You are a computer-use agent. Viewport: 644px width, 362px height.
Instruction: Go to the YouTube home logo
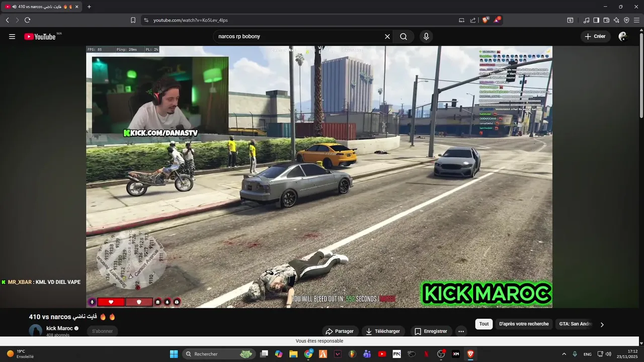[x=40, y=36]
